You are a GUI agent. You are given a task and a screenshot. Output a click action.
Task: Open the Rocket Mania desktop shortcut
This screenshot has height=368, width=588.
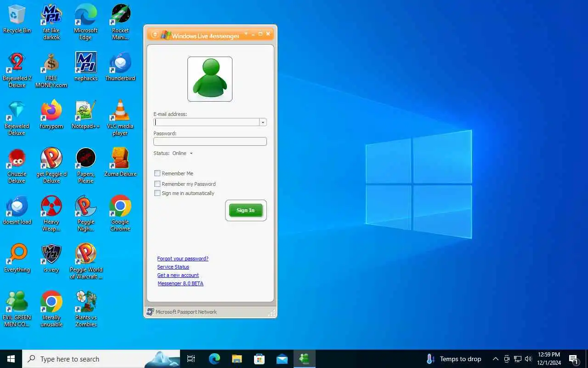(x=120, y=22)
